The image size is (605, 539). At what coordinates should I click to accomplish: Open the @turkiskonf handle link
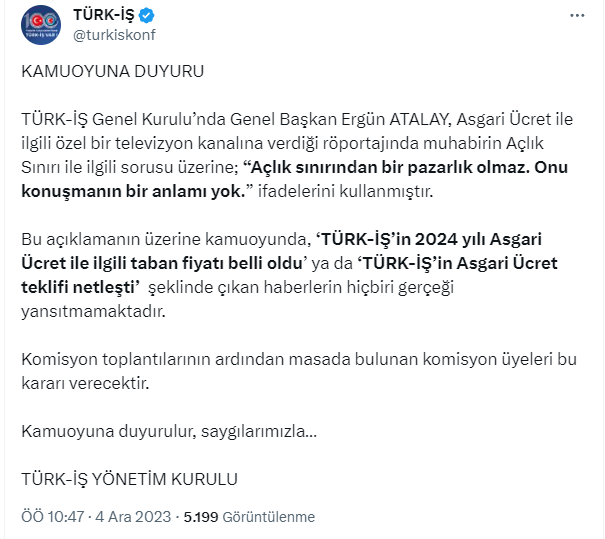click(x=114, y=34)
